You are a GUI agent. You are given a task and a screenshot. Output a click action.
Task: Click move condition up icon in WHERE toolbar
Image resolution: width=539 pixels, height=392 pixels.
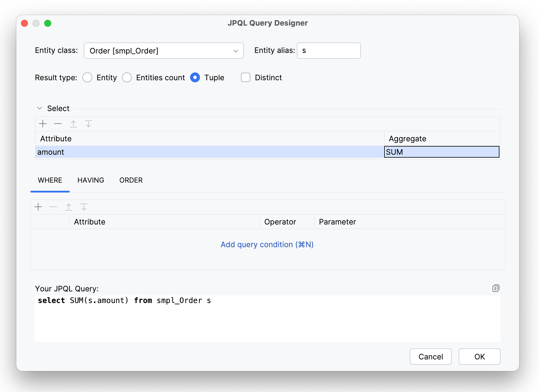click(69, 207)
